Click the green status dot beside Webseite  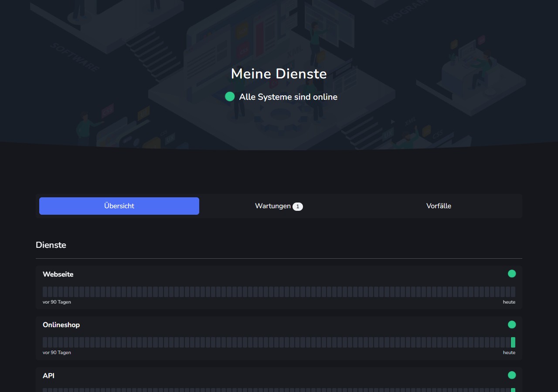click(x=512, y=274)
